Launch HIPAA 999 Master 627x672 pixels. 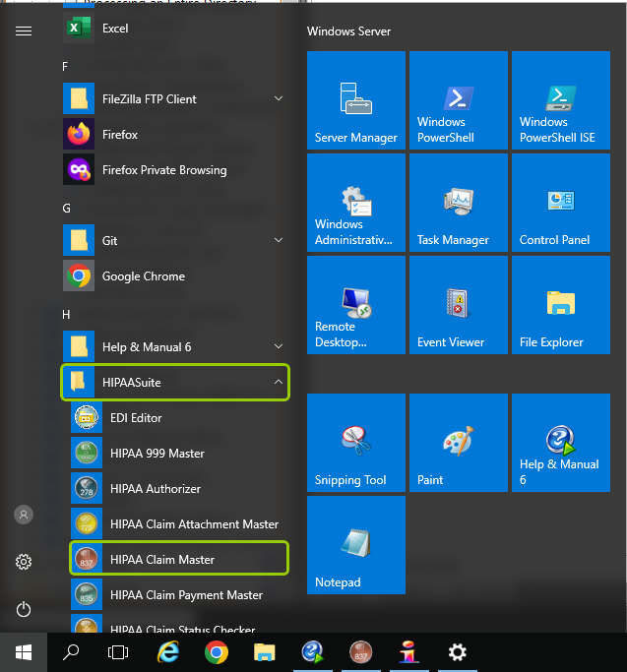tap(179, 454)
